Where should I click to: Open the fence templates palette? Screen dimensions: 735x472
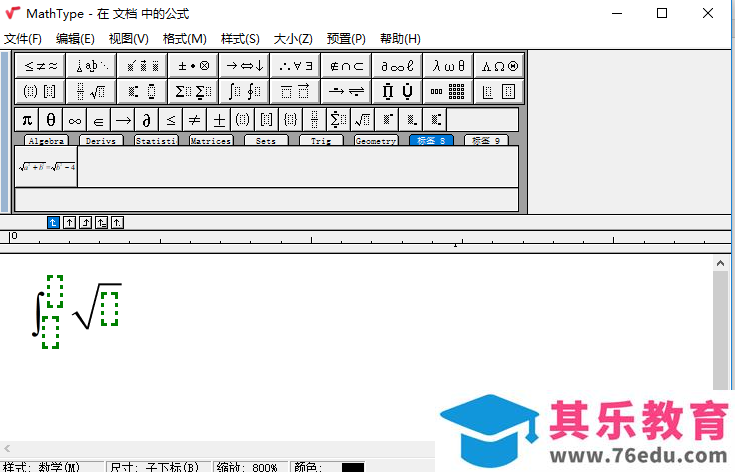(x=40, y=91)
